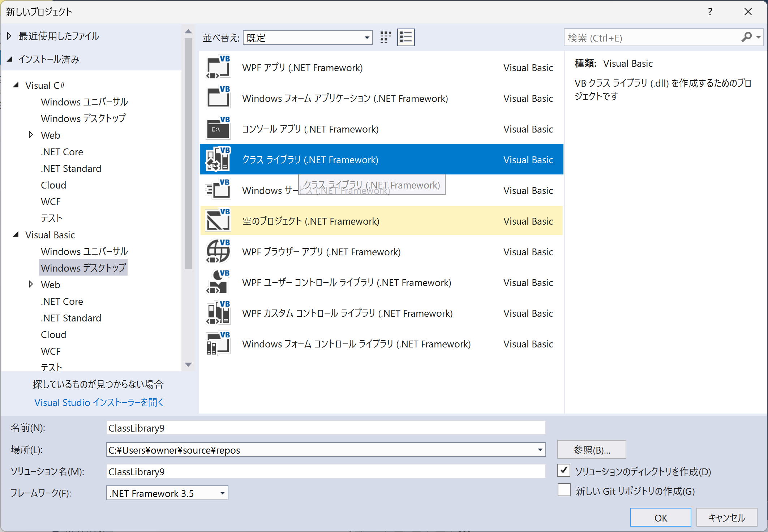Select Windows フォーム コントロール ライブラリ row text
The height and width of the screenshot is (532, 768).
[x=356, y=344]
